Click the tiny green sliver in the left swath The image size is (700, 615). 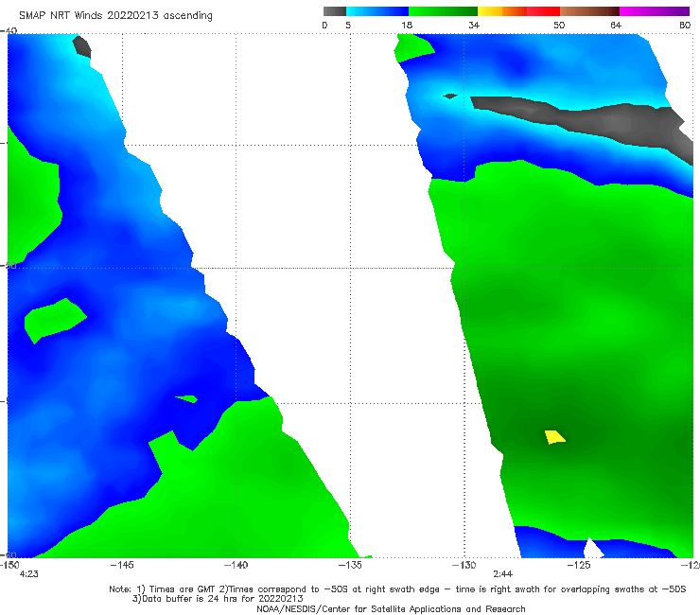(187, 398)
